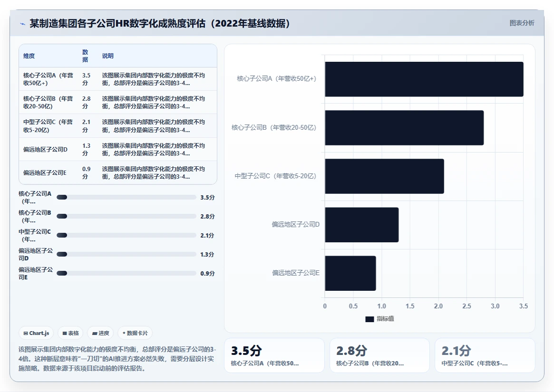This screenshot has width=554, height=392.
Task: Open the 2.1分 中型子公司C data card
Action: tap(485, 355)
